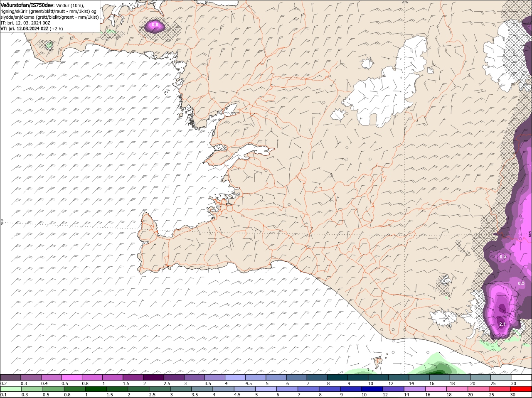Click lower legend swatch between 6 and 7
Screen dimensions: 532x398
(x=287, y=389)
